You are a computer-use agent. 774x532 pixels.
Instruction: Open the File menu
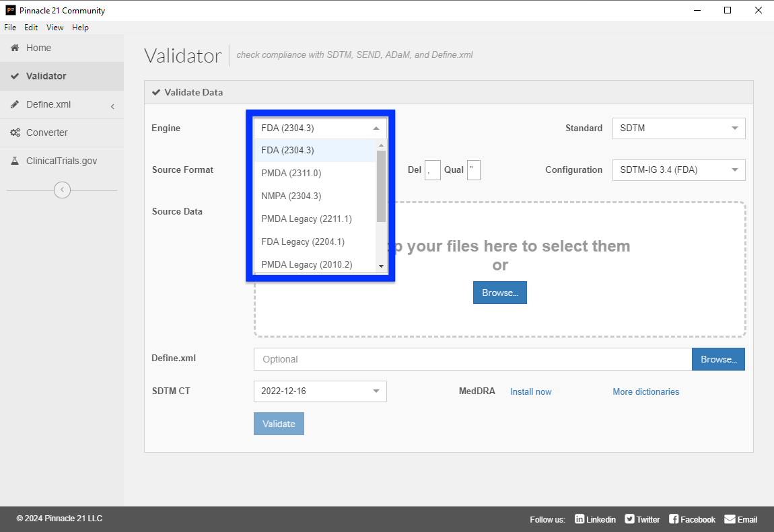tap(10, 28)
